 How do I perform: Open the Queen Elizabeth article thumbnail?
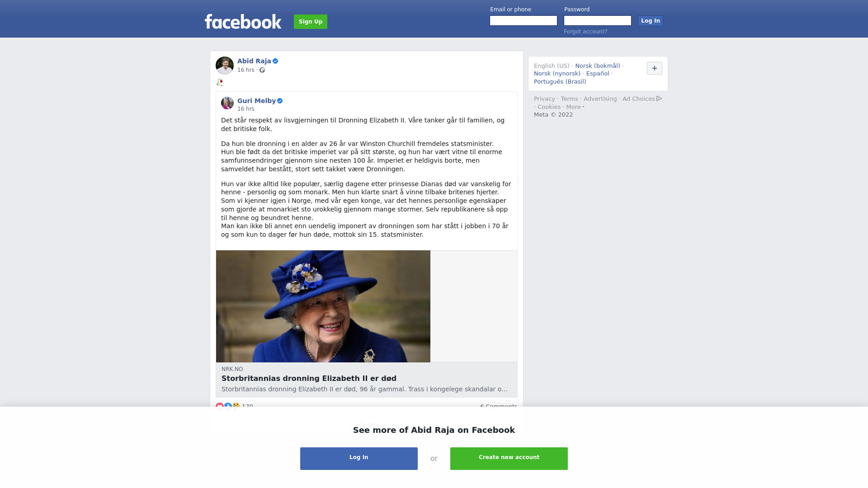click(323, 306)
